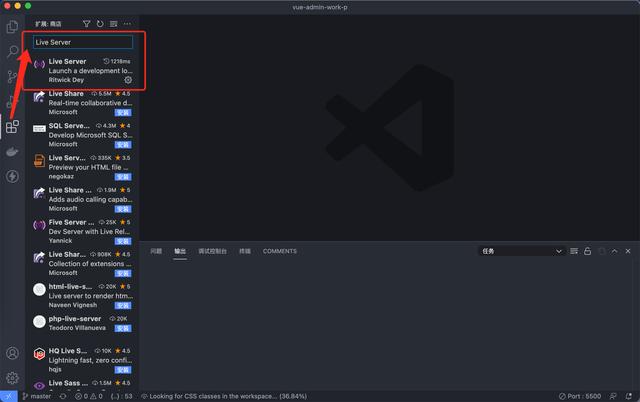
Task: Switch to the 问题 panel tab
Action: 156,251
